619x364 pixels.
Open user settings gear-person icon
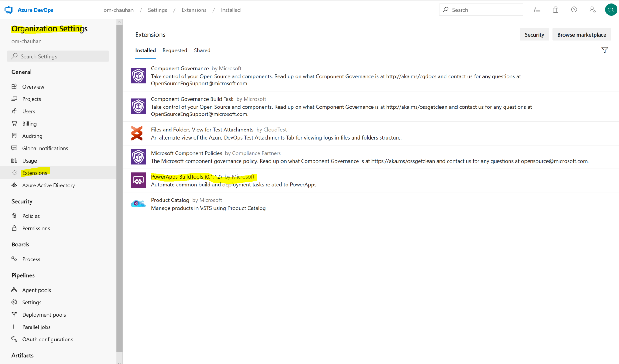coord(593,9)
